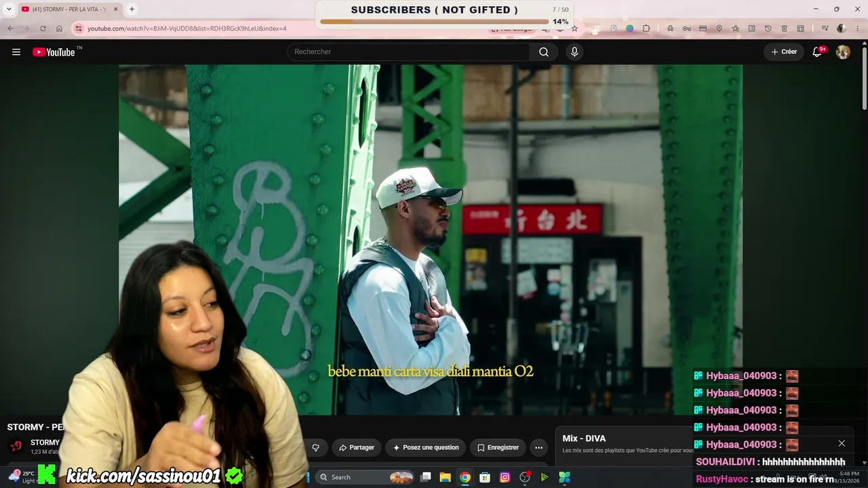
Task: Open the location pin toolbar icon
Action: tap(719, 28)
